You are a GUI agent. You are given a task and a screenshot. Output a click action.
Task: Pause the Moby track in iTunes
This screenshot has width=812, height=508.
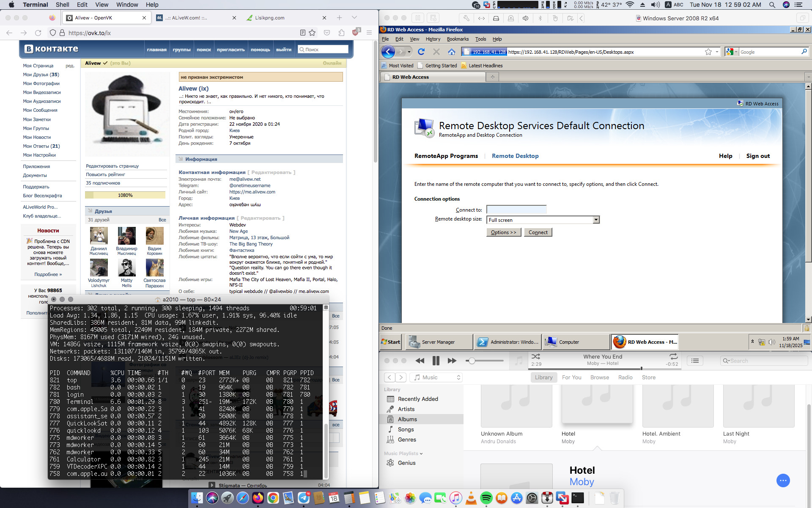pyautogui.click(x=436, y=361)
